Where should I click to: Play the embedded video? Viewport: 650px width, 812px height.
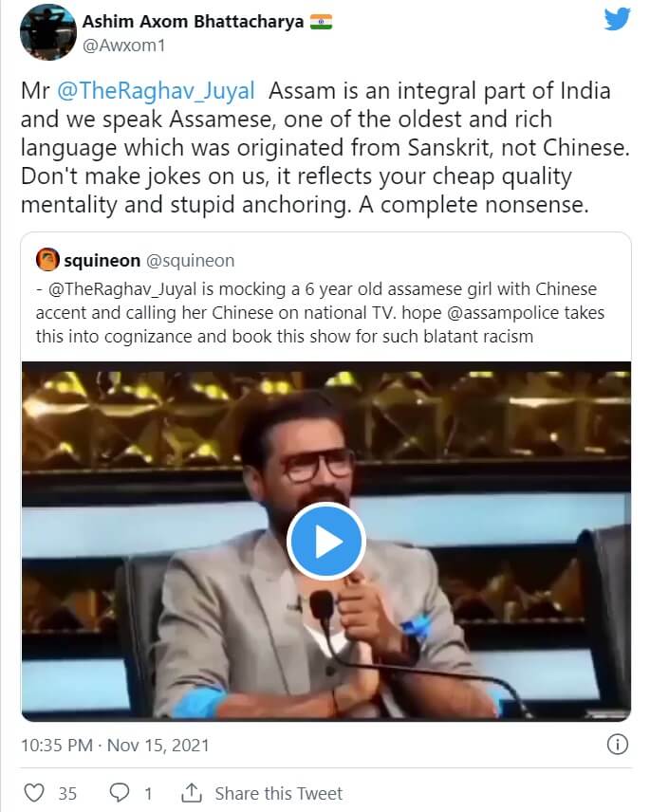pos(325,541)
